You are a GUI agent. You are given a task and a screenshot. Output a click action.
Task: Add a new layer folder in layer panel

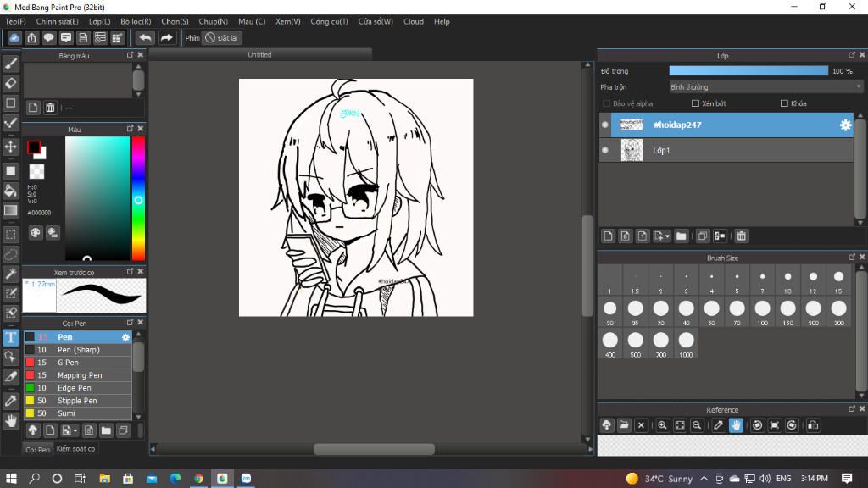pos(681,236)
